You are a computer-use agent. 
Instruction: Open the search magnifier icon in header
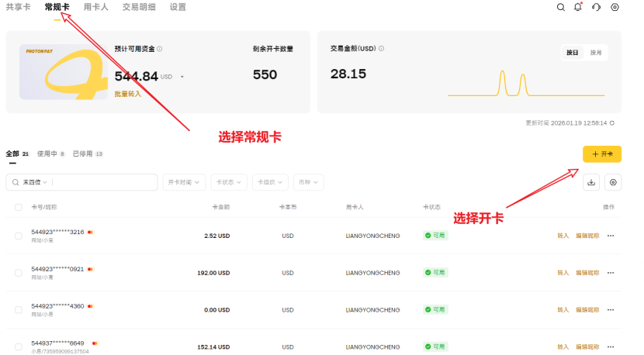561,7
